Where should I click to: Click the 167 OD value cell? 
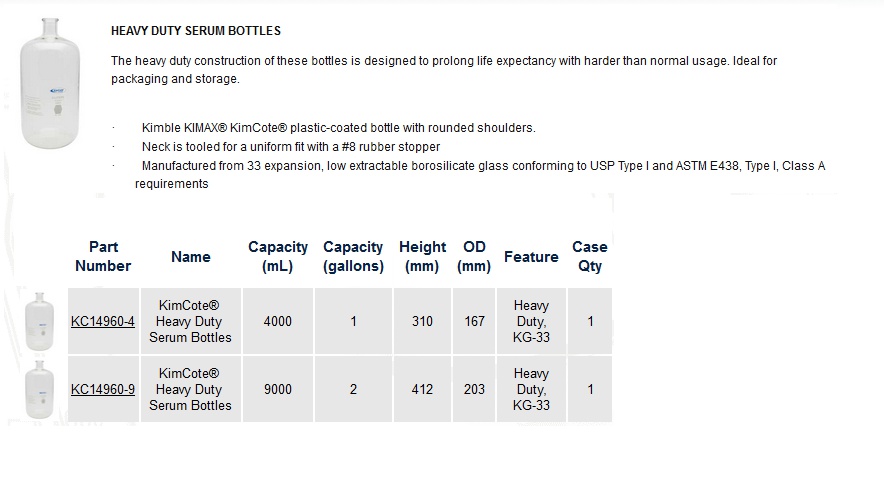474,322
